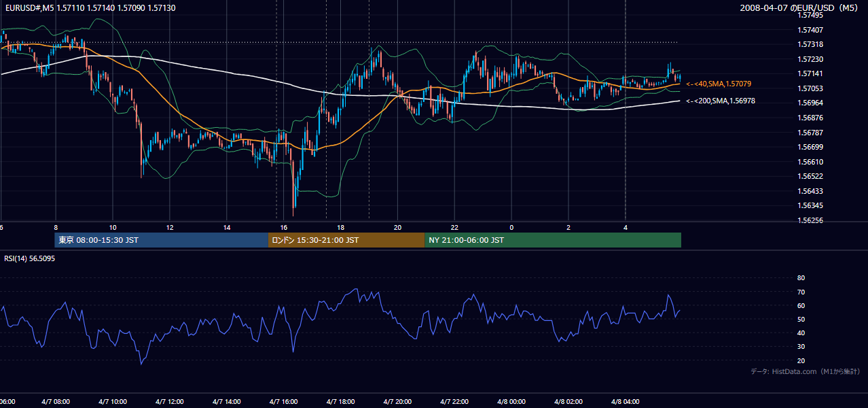The image size is (868, 408).
Task: Click price axis value 1.56876
Action: tap(811, 118)
